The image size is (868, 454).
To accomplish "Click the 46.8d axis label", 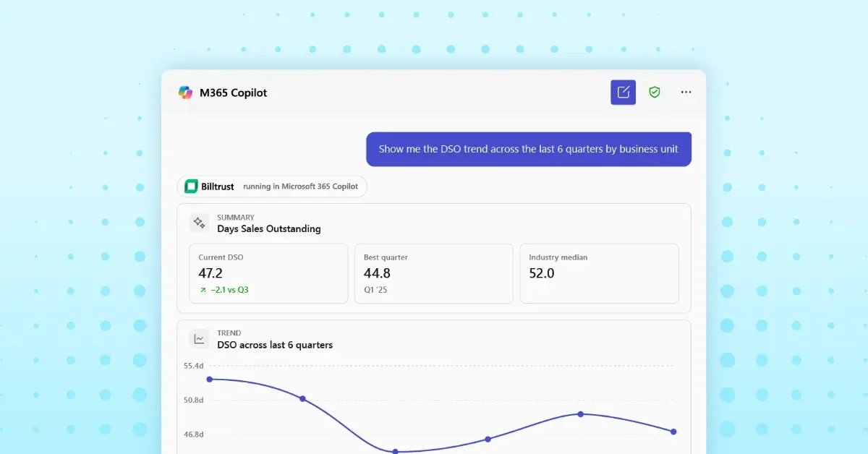I will (x=194, y=434).
